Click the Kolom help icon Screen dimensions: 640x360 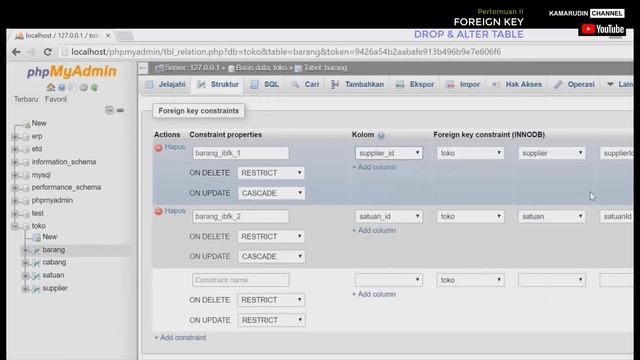point(381,136)
